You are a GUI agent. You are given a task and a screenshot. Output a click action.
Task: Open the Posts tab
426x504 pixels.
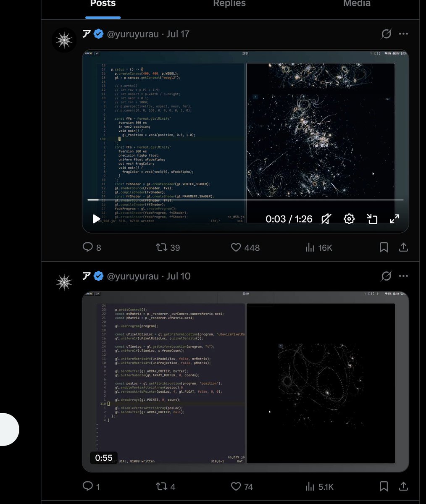103,4
